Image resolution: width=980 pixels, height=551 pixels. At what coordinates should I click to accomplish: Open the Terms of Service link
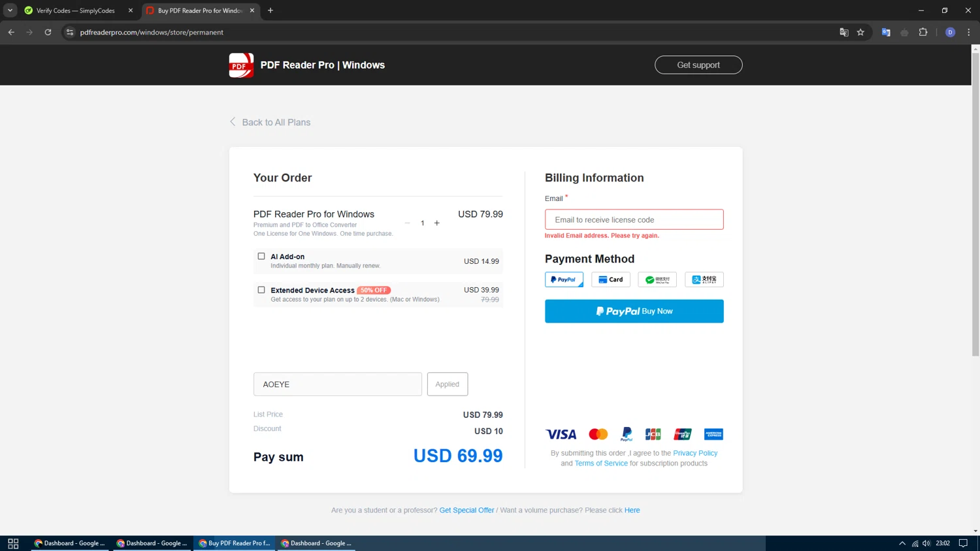(601, 464)
